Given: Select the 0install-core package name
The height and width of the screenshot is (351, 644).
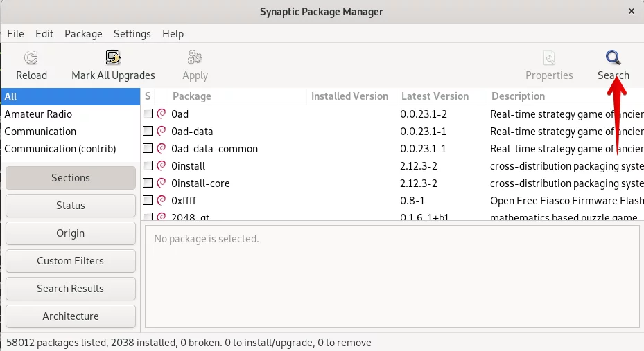Looking at the screenshot, I should (x=200, y=183).
